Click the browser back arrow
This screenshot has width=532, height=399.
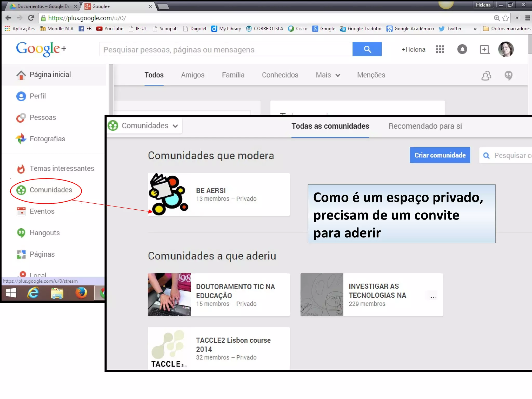pos(8,18)
